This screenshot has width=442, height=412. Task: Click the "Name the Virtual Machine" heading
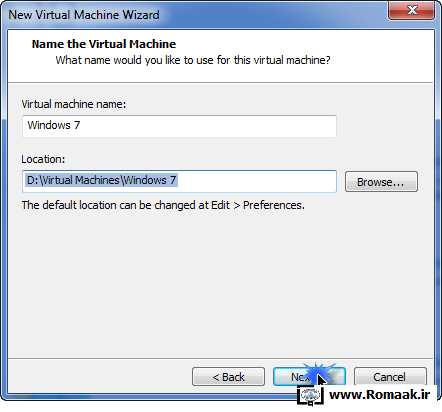click(104, 44)
